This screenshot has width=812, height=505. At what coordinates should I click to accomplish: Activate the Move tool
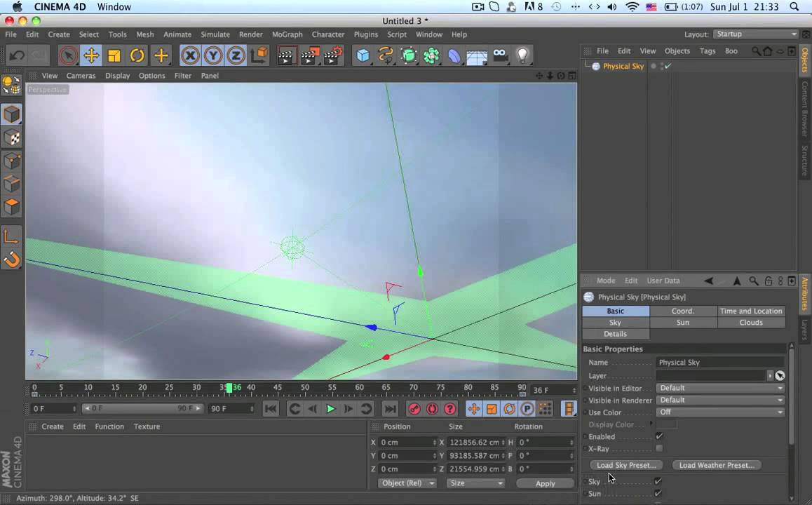tap(91, 55)
